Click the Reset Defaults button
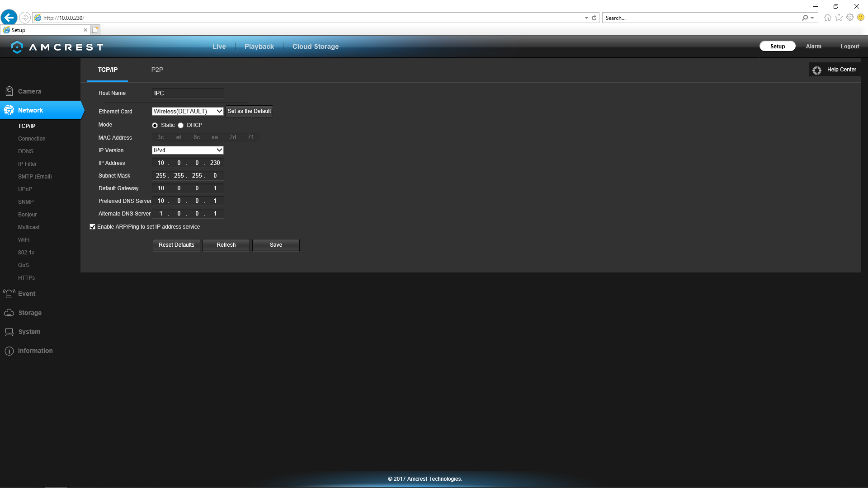This screenshot has height=488, width=868. pyautogui.click(x=176, y=245)
